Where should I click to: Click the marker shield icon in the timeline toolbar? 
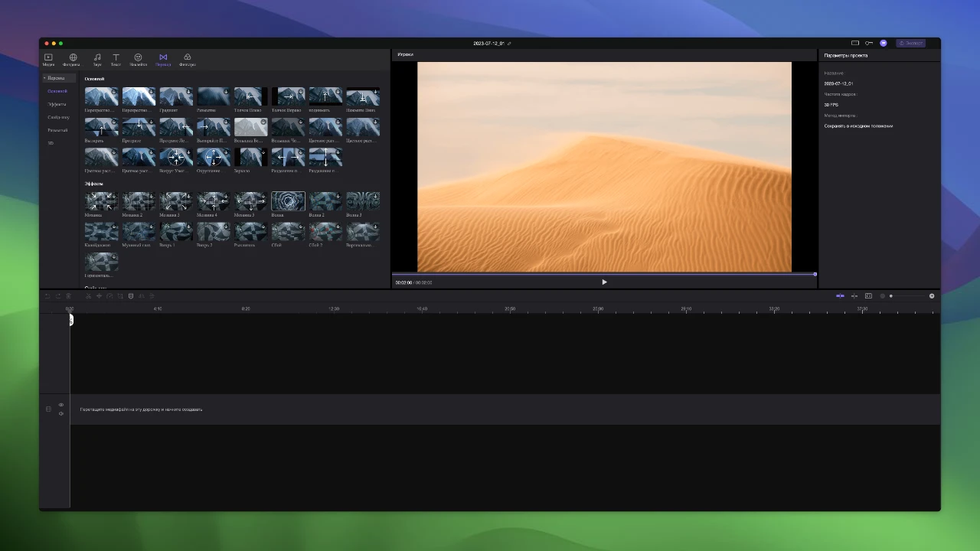131,296
